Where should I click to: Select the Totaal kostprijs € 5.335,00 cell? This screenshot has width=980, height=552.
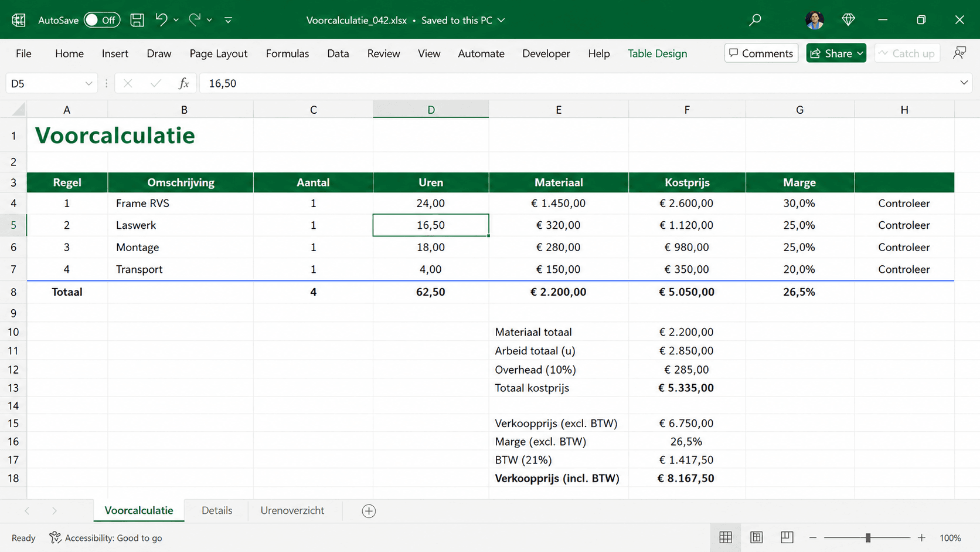687,388
